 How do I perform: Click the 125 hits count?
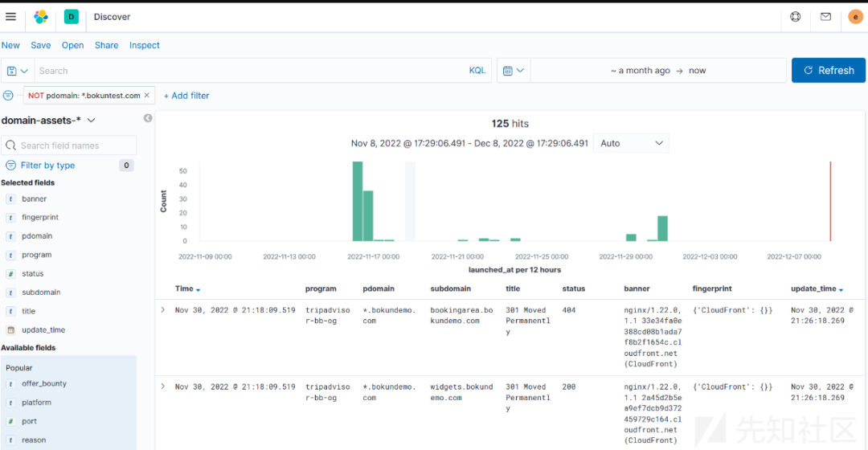(x=510, y=124)
